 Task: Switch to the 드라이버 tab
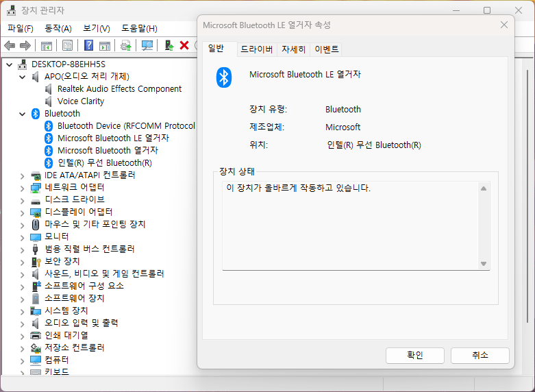point(257,49)
